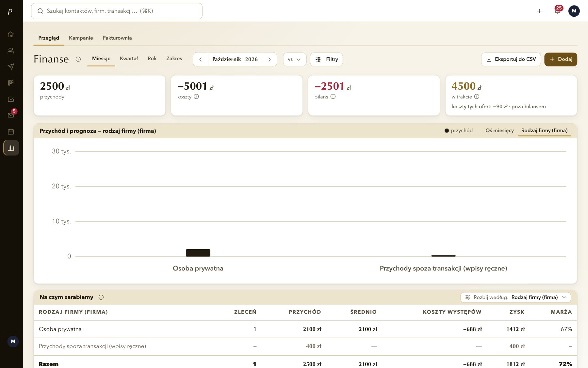Click Eksportuj do CSV button
This screenshot has height=368, width=588.
(511, 59)
